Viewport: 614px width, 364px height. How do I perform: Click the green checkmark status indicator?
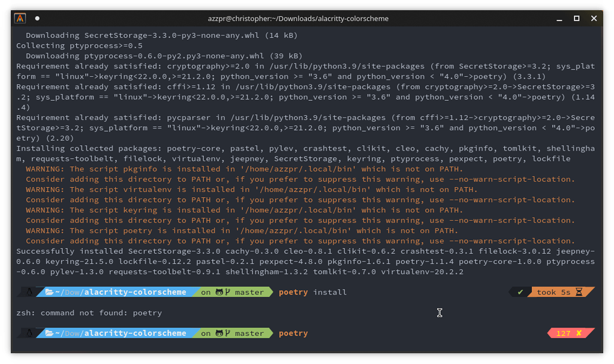pyautogui.click(x=520, y=292)
